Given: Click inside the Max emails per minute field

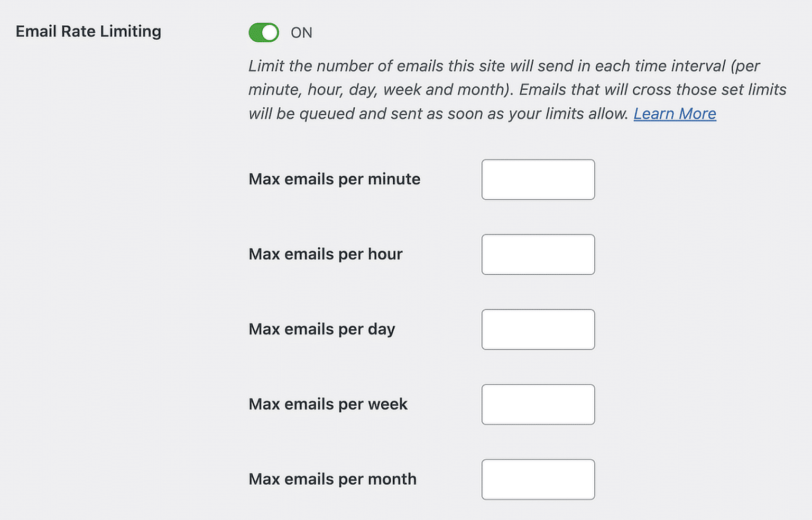Looking at the screenshot, I should [x=538, y=179].
